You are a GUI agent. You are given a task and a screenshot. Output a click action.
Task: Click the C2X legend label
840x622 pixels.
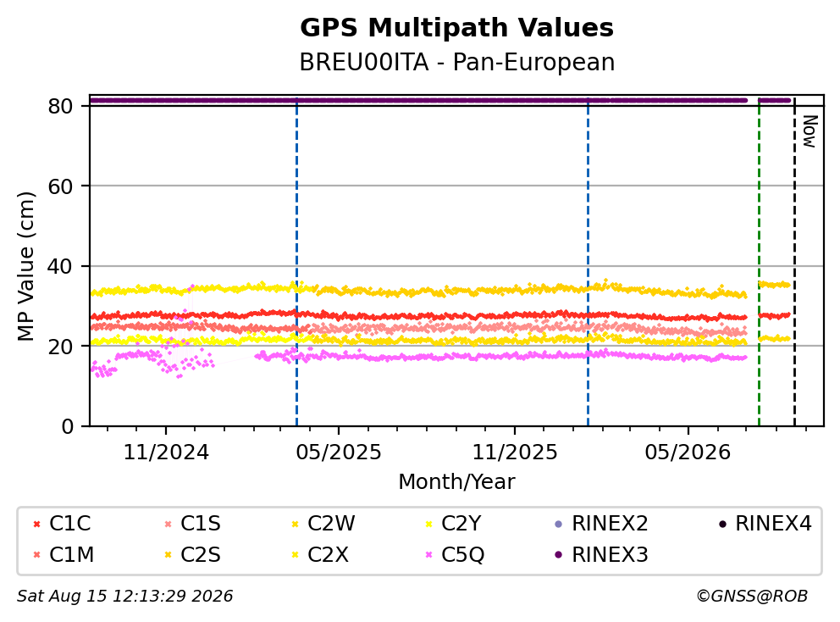click(x=328, y=554)
